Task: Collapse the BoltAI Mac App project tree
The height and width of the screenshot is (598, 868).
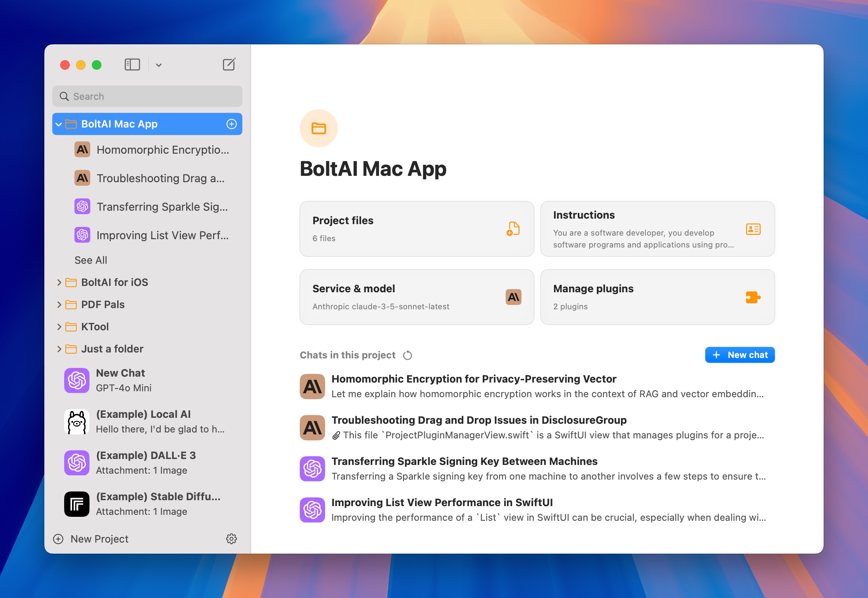Action: [x=59, y=124]
